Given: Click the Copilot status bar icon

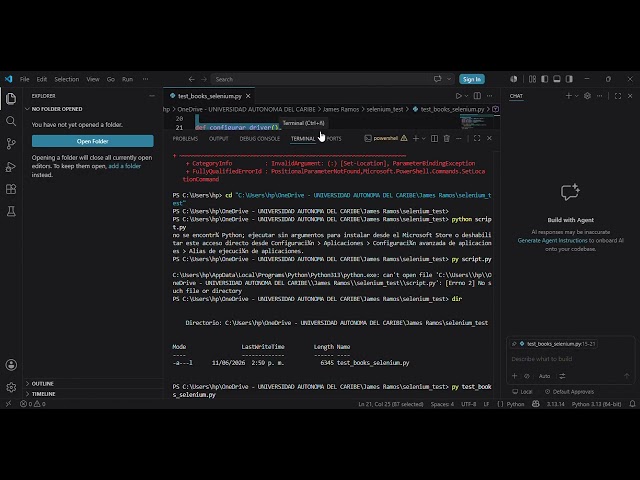Looking at the screenshot, I should 536,404.
